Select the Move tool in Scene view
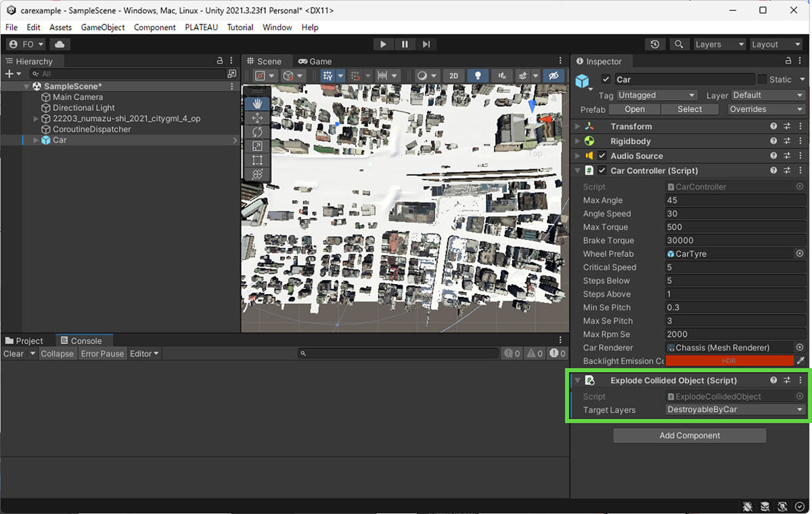 (257, 118)
